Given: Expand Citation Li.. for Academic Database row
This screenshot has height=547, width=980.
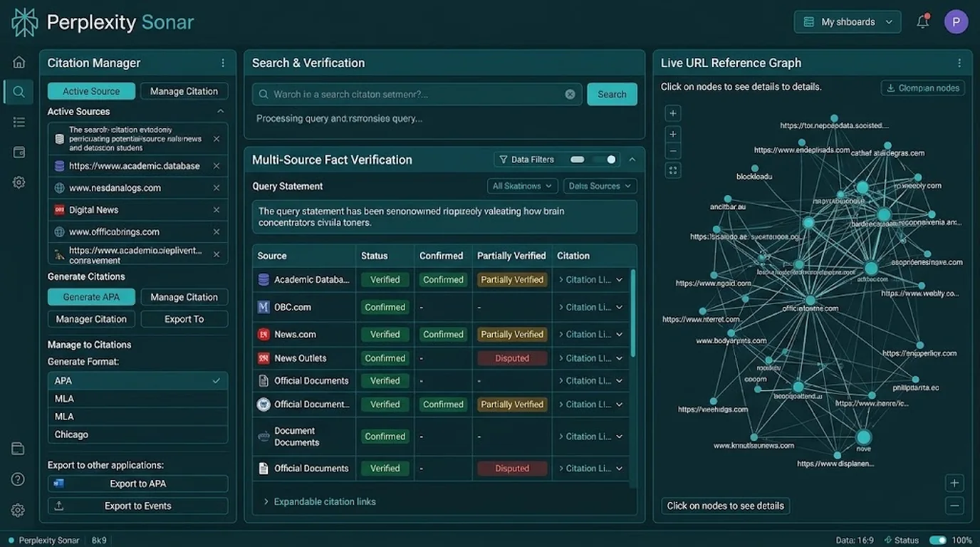Looking at the screenshot, I should [590, 280].
